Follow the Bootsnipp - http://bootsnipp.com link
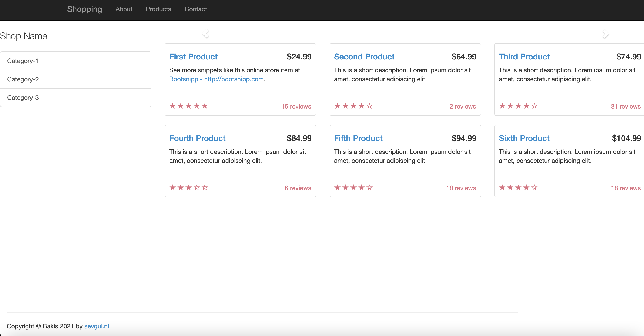644x336 pixels. pyautogui.click(x=217, y=79)
